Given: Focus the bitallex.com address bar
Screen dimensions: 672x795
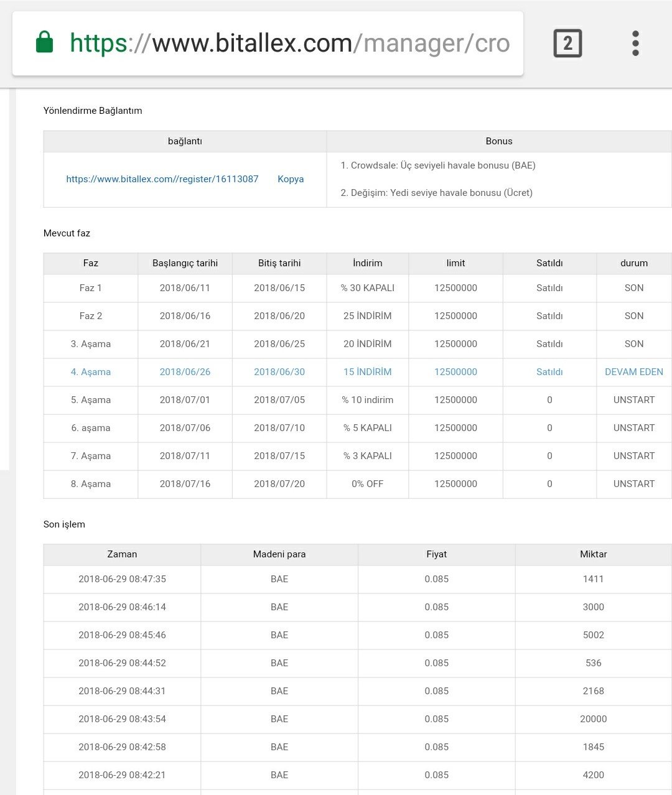Looking at the screenshot, I should tap(268, 44).
